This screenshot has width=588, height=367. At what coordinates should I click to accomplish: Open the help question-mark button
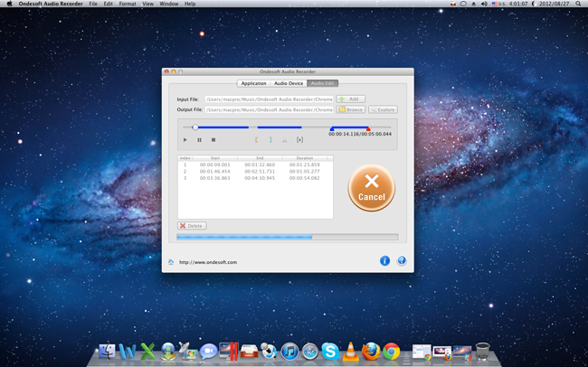tap(402, 261)
